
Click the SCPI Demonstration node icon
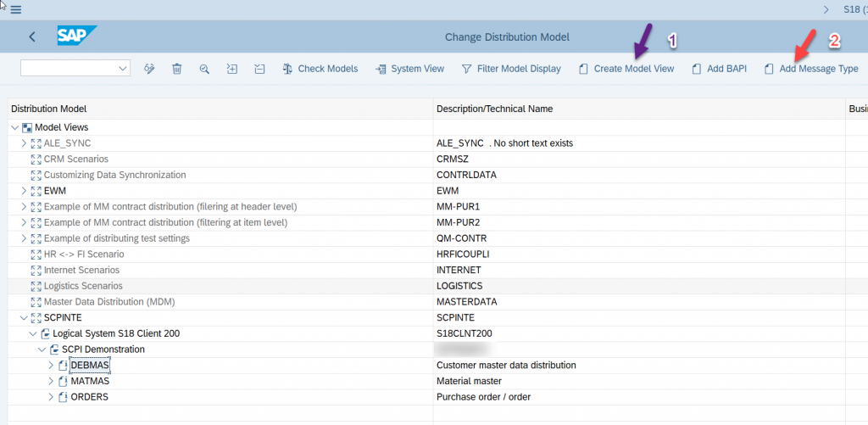click(54, 350)
